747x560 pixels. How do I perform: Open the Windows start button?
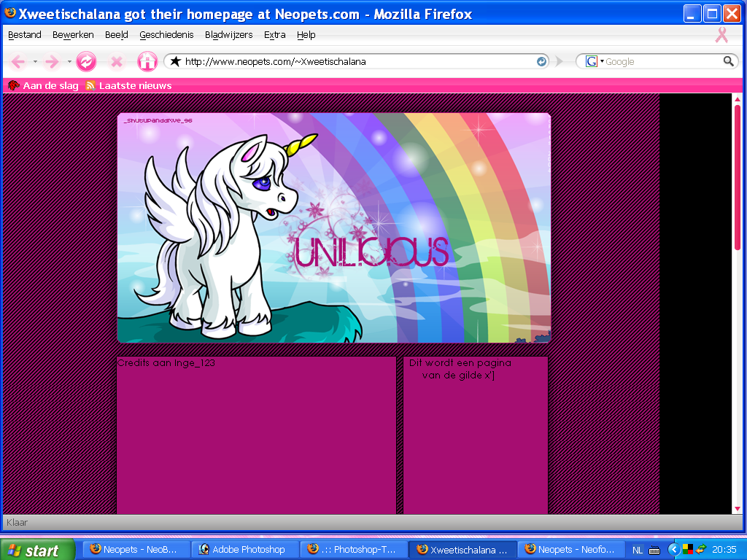tap(38, 550)
